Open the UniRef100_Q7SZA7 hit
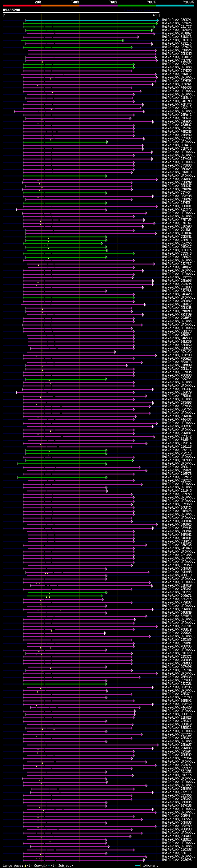This screenshot has height=868, width=197. point(177,128)
